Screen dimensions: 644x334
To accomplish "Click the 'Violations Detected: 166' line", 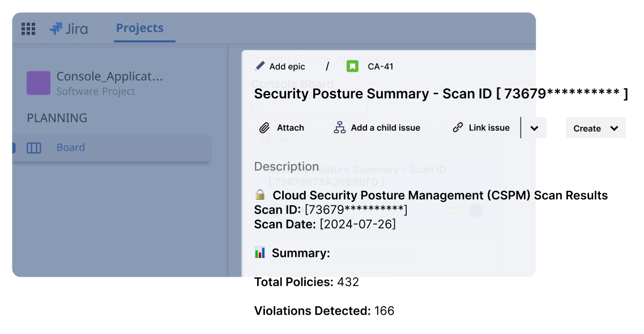I will (x=324, y=311).
